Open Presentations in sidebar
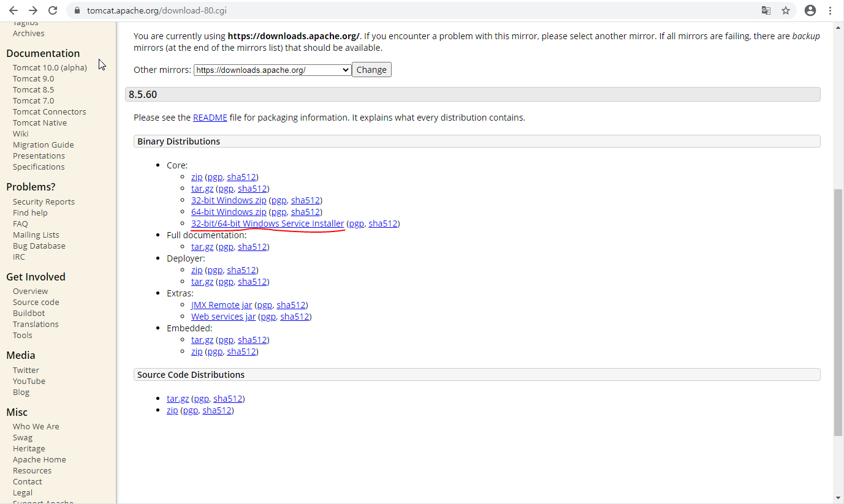 (39, 156)
